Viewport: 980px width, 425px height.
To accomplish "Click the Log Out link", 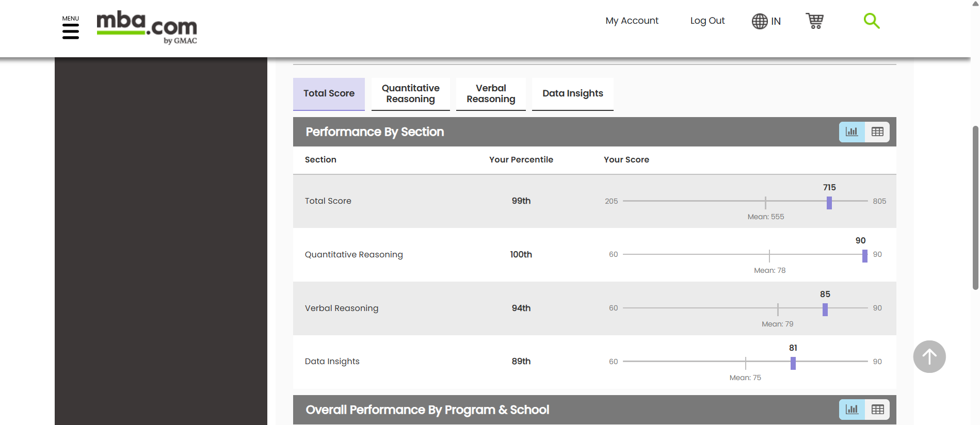I will (707, 21).
